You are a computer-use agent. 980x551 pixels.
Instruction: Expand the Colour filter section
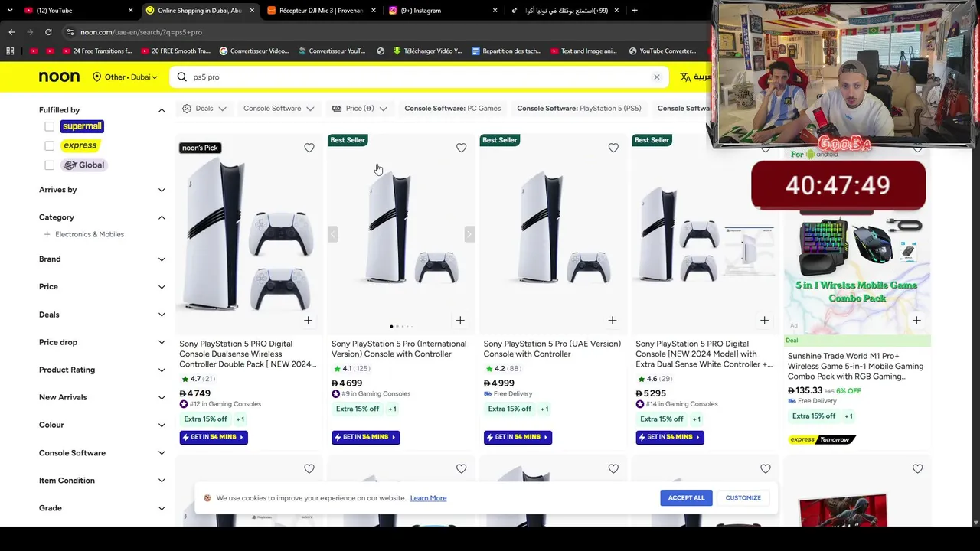(162, 425)
